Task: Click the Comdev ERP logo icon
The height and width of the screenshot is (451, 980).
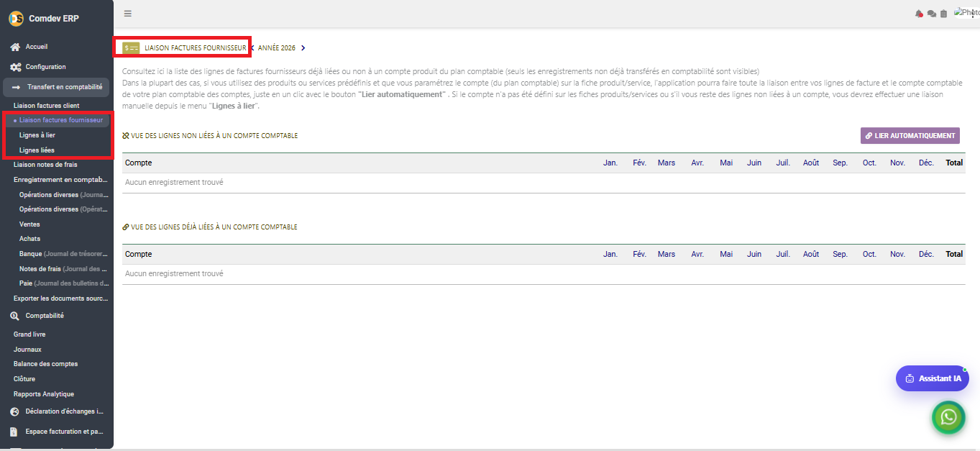Action: [16, 18]
